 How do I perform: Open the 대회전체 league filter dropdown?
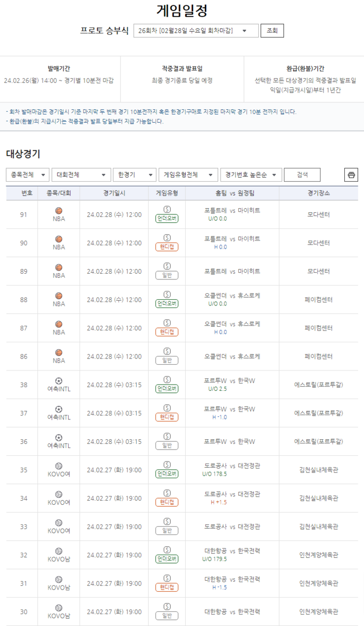coord(81,175)
